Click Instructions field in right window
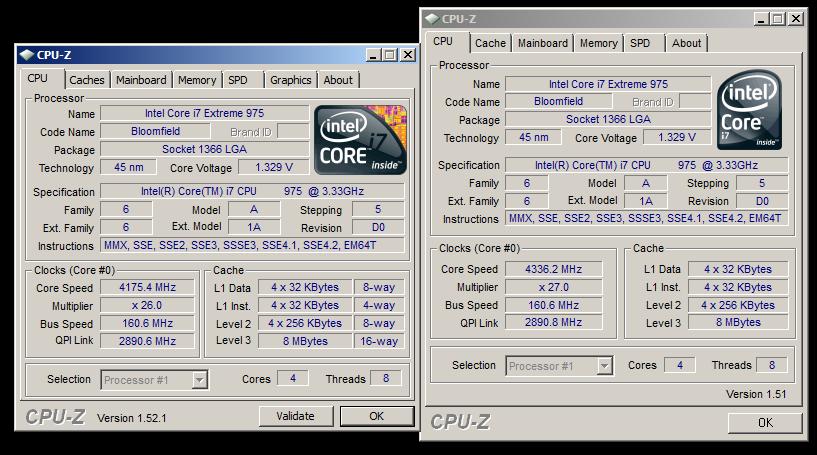The height and width of the screenshot is (455, 817). tap(647, 218)
